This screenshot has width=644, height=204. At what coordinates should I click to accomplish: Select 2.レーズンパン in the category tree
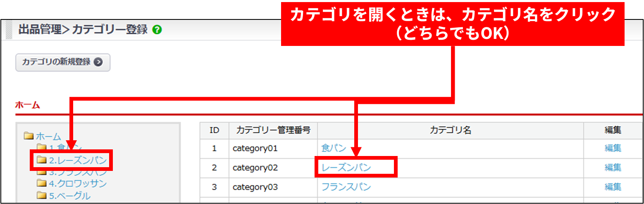(x=78, y=160)
